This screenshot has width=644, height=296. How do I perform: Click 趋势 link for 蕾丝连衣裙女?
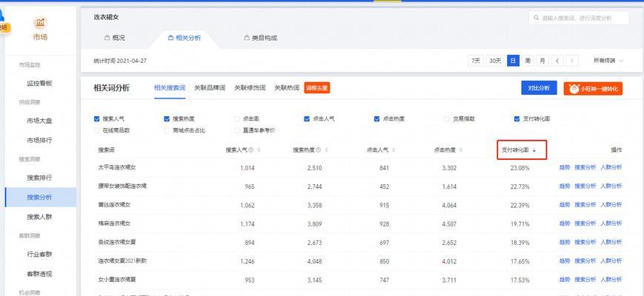(564, 204)
